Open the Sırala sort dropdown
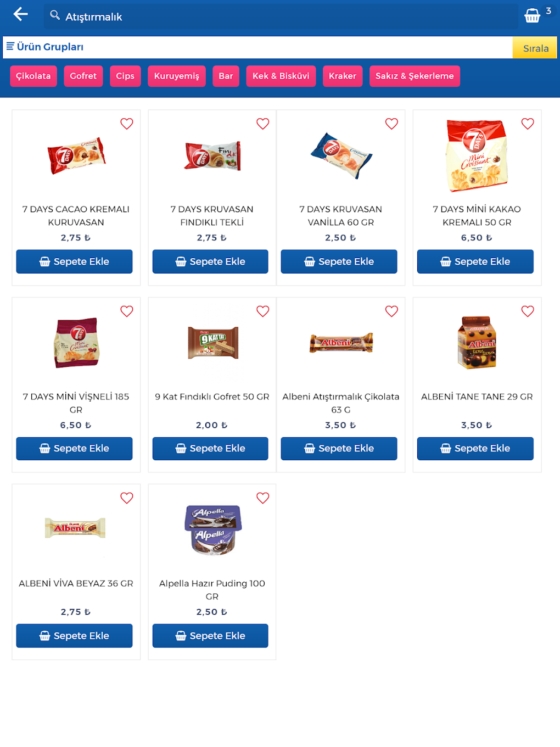Screen dimensions: 560x747 [x=535, y=48]
